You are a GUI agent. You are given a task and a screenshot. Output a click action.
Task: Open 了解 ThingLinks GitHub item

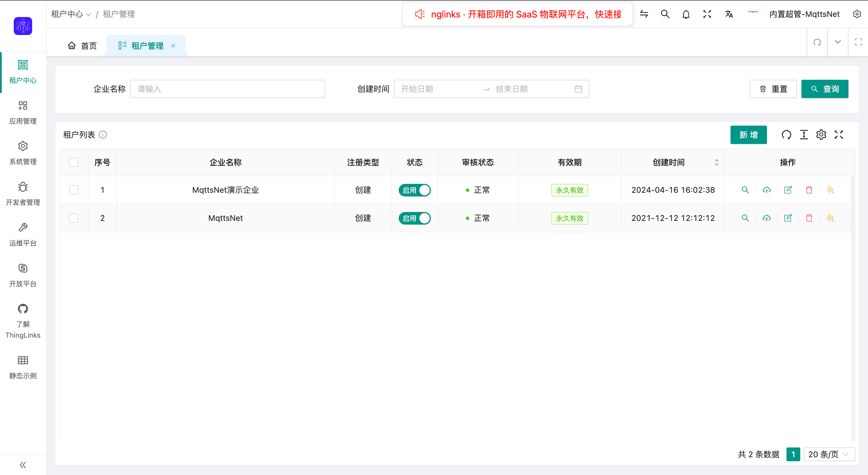[23, 321]
